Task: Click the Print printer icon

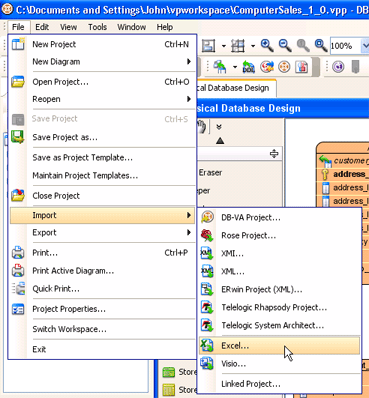Action: [x=18, y=253]
